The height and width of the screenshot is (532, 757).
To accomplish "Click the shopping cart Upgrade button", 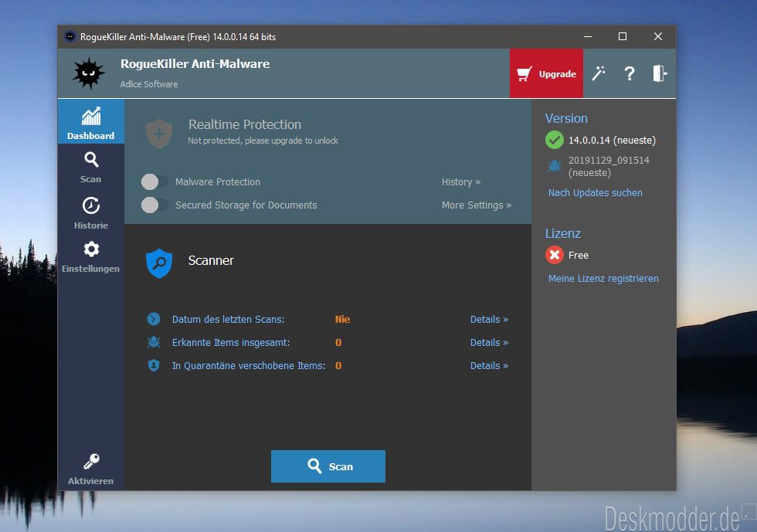I will pyautogui.click(x=546, y=73).
